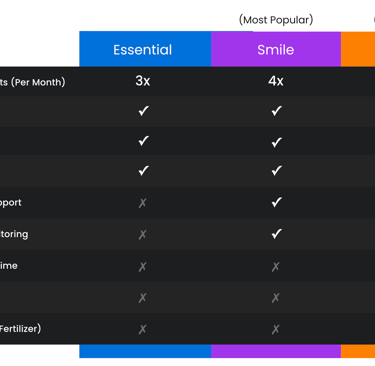Click Smile's checkmark in the 'pport' row

[x=276, y=202]
